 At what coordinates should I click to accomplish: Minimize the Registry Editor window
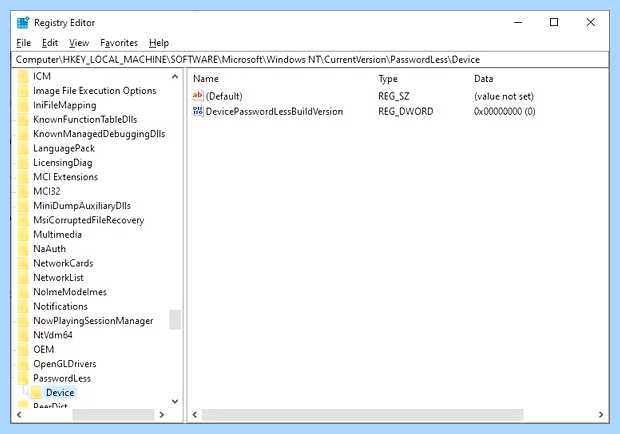coord(518,22)
